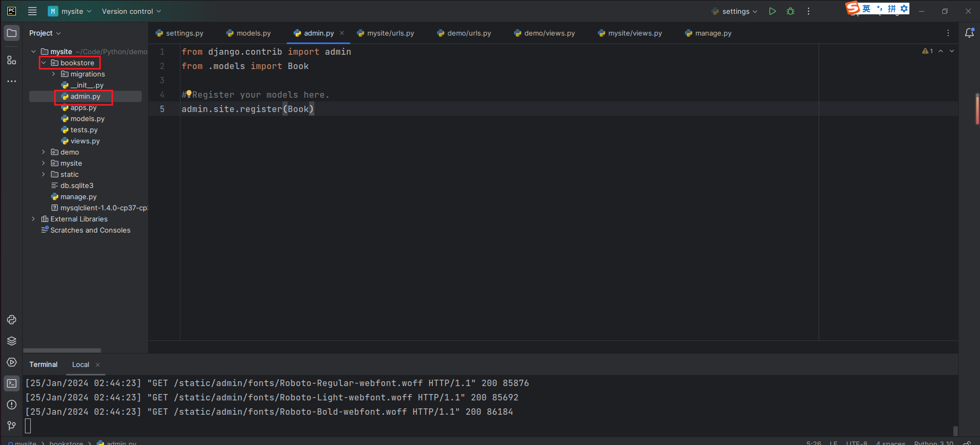Open the main hamburger menu
This screenshot has height=445, width=980.
(32, 11)
